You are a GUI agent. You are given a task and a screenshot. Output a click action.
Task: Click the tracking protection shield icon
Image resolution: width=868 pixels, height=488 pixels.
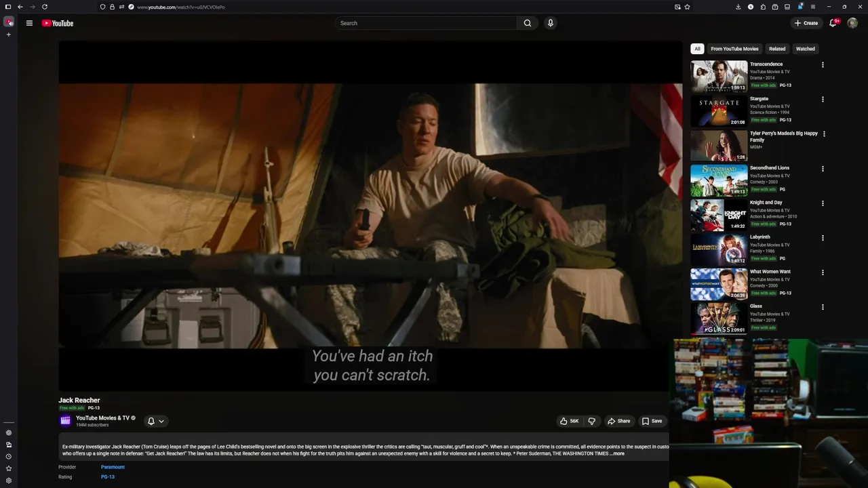coord(102,7)
